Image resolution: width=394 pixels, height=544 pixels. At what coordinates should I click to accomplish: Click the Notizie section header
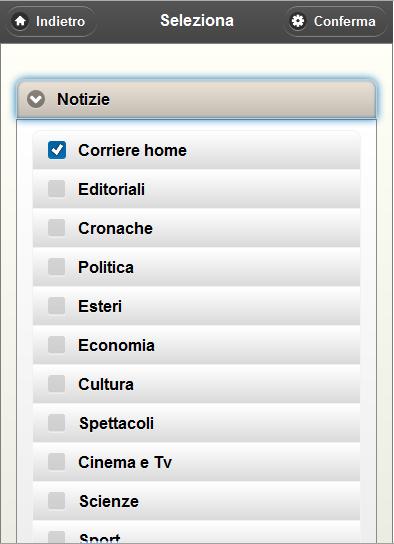(196, 99)
